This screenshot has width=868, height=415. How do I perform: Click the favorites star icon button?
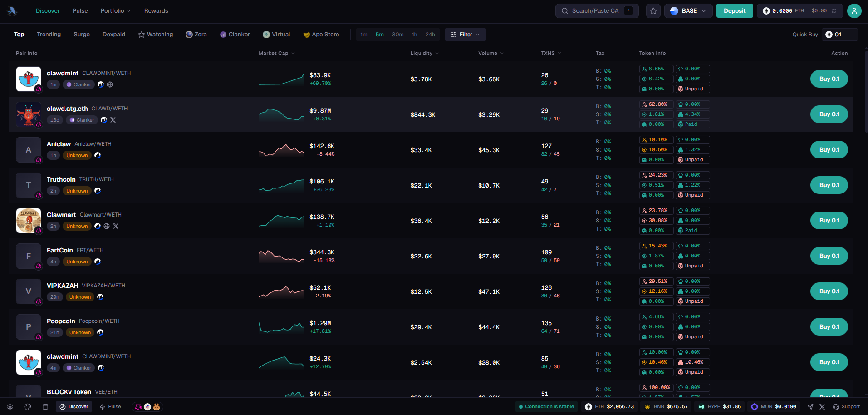click(x=653, y=11)
